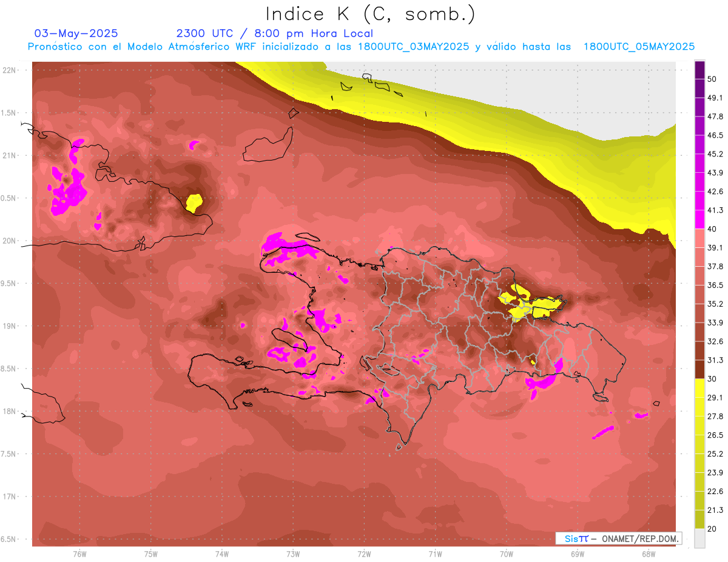Screen dimensions: 728x562
Task: Click the colorbar value "22.6"
Action: (x=715, y=492)
